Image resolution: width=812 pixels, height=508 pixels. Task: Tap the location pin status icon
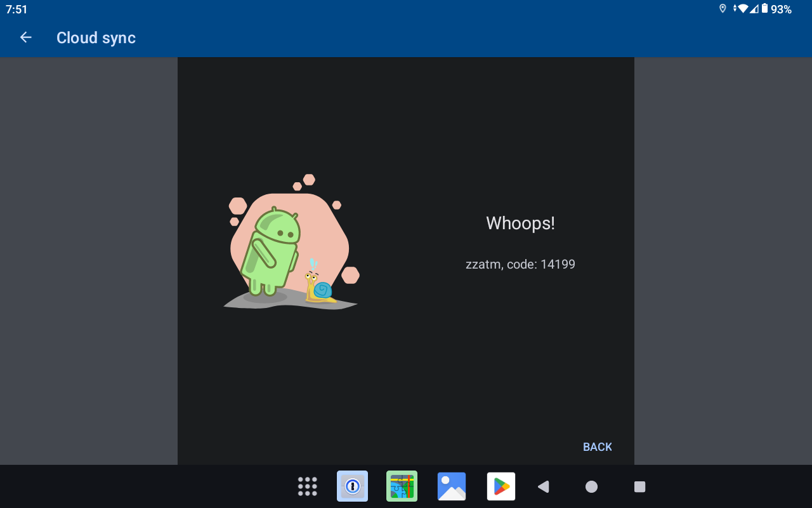tap(723, 9)
